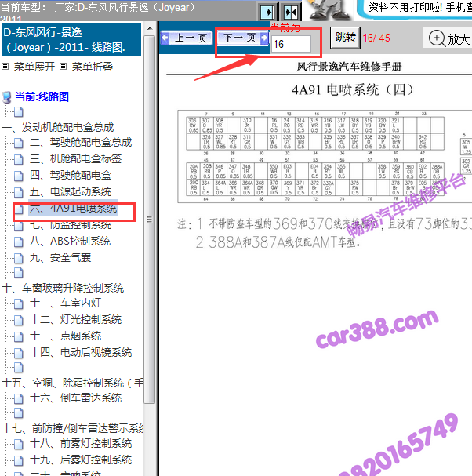The height and width of the screenshot is (476, 472).
Task: Click the page number input field showing 16
Action: [x=291, y=44]
